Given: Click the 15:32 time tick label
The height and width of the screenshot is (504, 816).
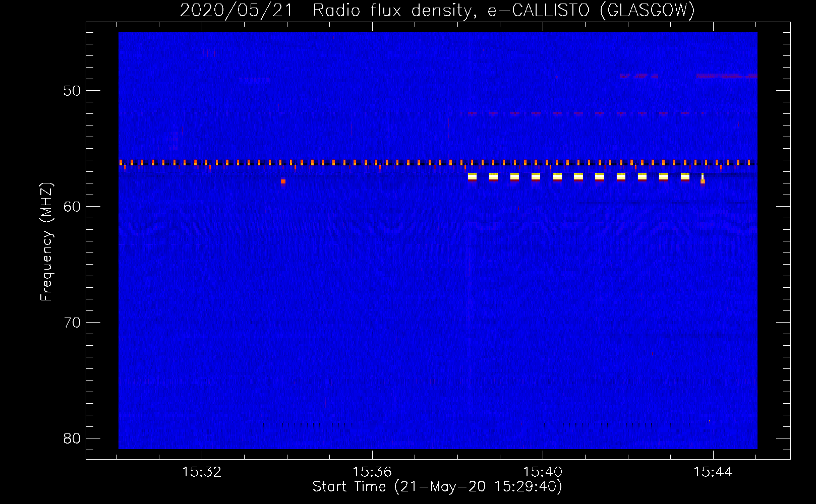Looking at the screenshot, I should (202, 472).
